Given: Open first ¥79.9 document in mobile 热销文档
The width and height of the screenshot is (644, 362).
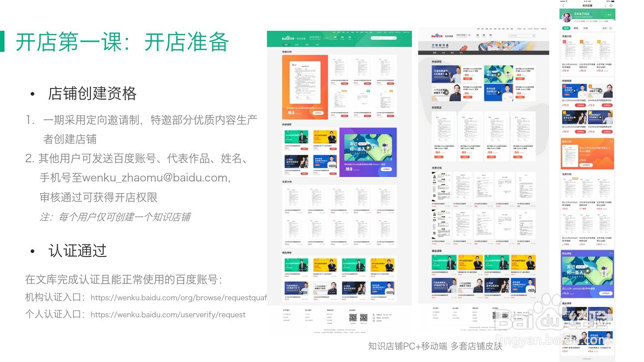Looking at the screenshot, I should click(x=569, y=55).
